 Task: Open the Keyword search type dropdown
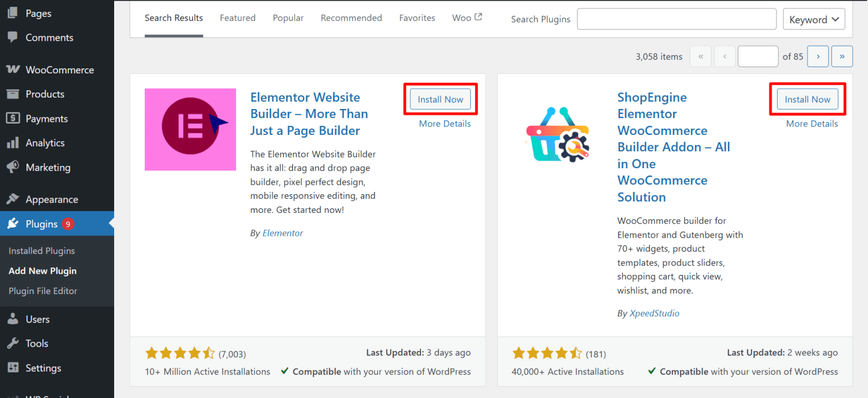point(814,19)
